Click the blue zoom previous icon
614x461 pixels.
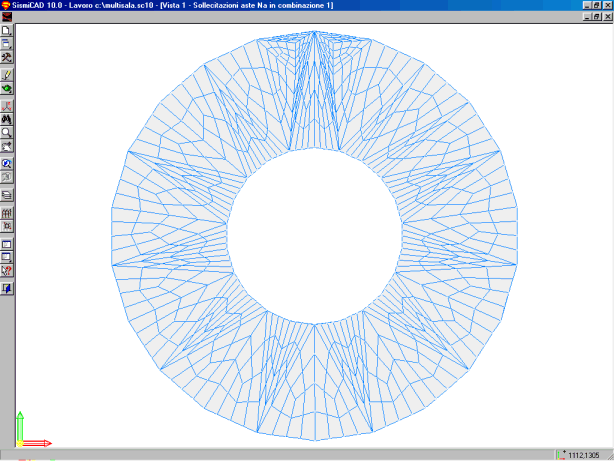[x=7, y=163]
